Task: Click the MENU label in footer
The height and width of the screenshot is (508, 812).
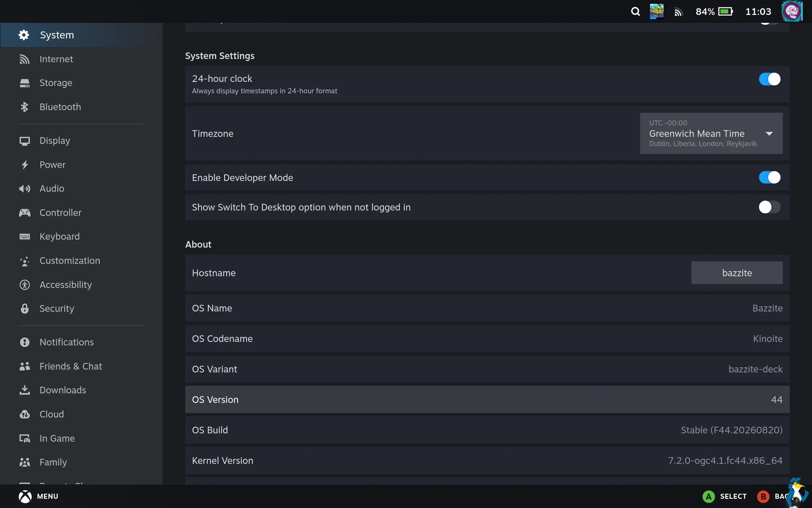Action: tap(48, 496)
